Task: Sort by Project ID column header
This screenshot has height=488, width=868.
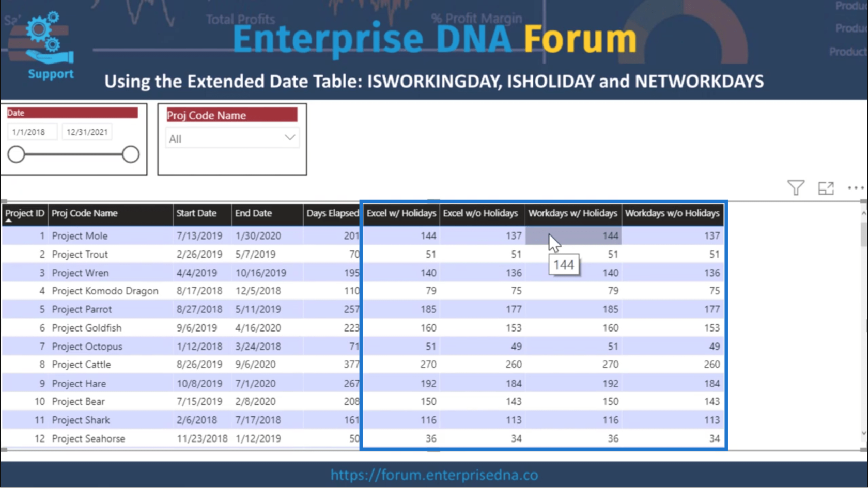Action: click(25, 213)
